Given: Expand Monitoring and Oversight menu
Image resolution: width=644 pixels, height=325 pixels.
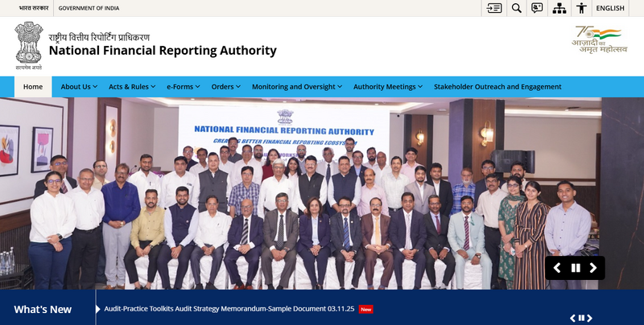Looking at the screenshot, I should coord(297,87).
